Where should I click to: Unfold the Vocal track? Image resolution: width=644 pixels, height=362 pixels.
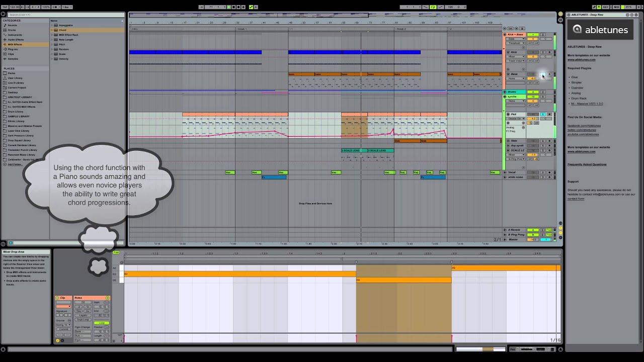point(505,172)
